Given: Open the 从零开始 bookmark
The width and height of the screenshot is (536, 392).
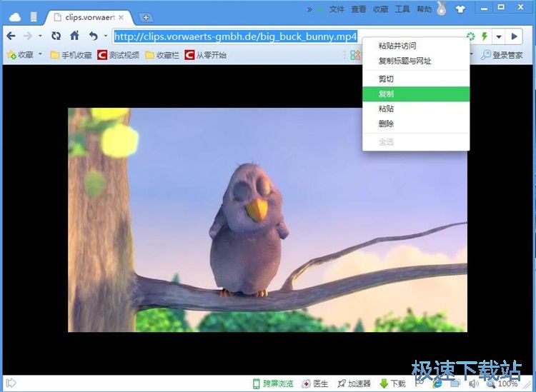Looking at the screenshot, I should point(205,55).
